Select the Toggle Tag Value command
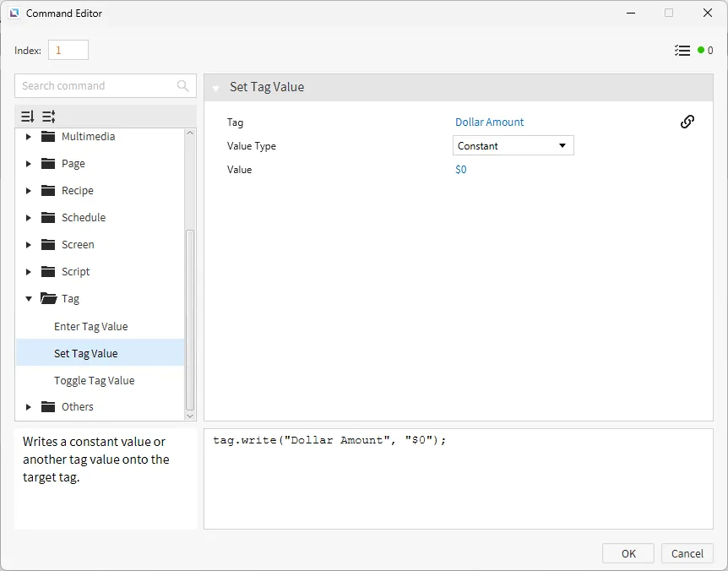Image resolution: width=728 pixels, height=571 pixels. 95,381
